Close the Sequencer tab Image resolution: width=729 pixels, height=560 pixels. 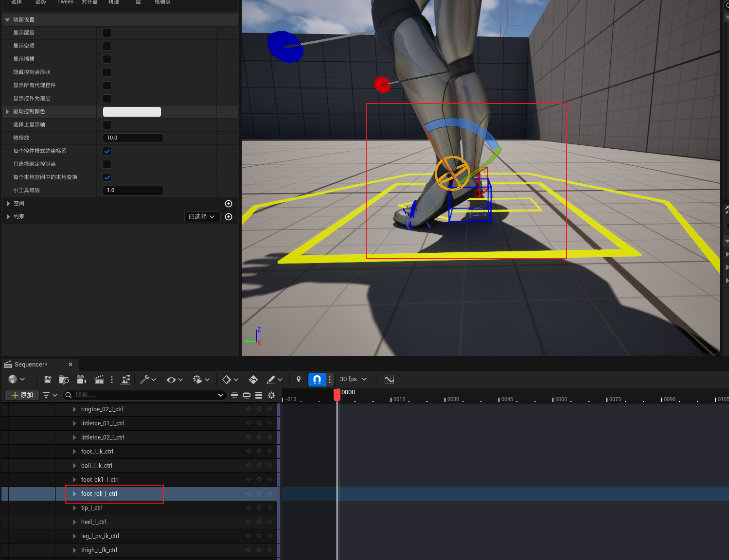pos(71,365)
